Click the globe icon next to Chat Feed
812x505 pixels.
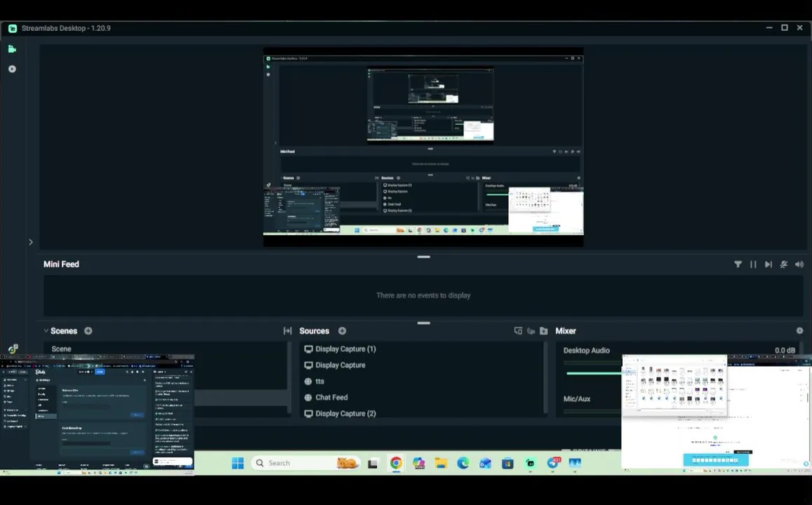(308, 398)
